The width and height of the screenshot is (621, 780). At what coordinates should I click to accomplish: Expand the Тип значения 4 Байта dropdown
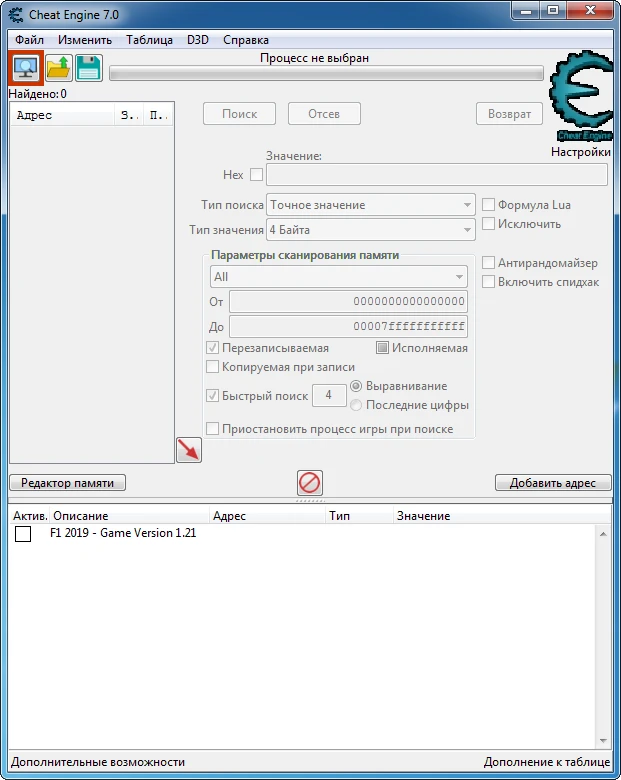click(x=371, y=230)
